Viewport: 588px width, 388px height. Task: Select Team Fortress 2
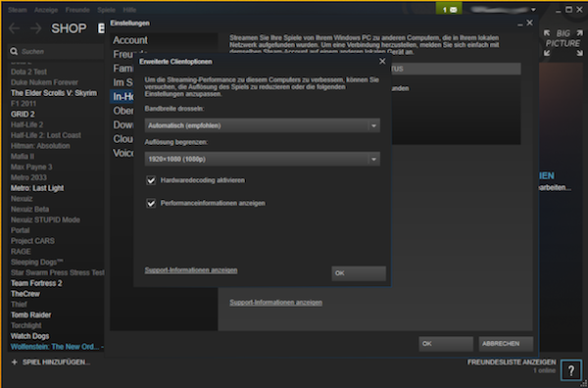[x=36, y=283]
